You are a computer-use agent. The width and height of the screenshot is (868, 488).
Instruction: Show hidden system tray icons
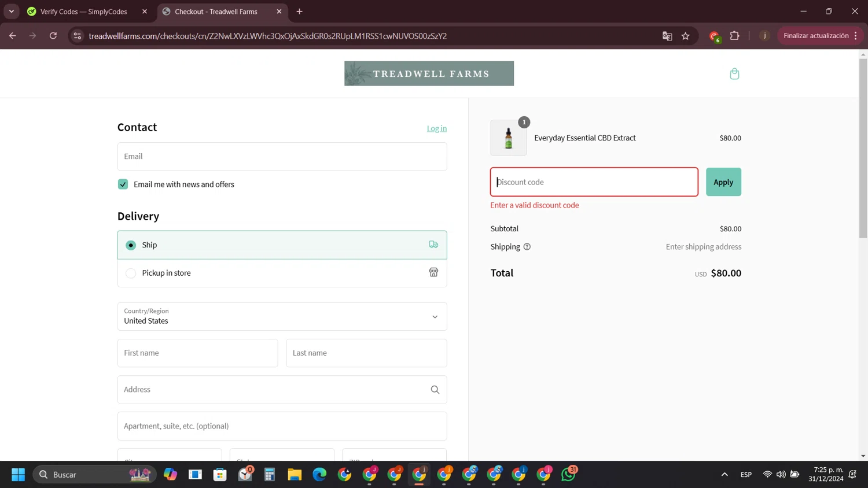(x=724, y=475)
